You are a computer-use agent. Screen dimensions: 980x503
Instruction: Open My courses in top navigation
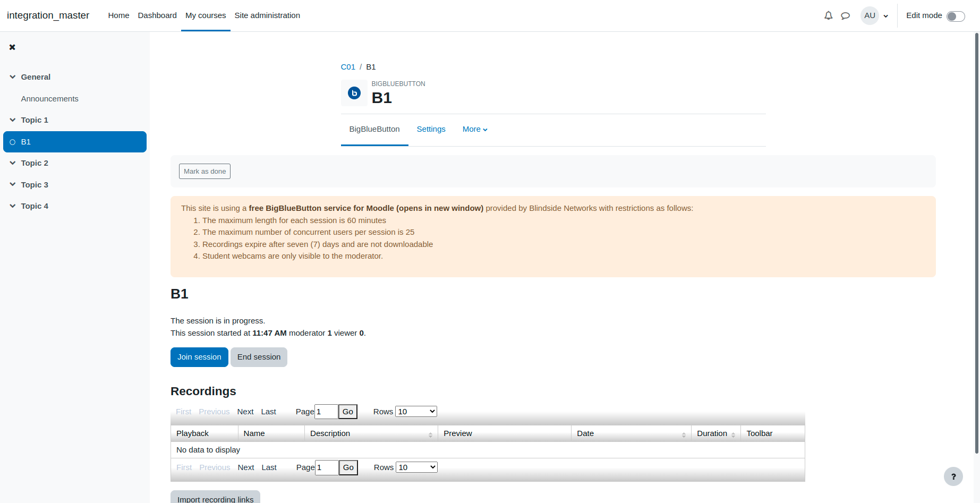[206, 15]
